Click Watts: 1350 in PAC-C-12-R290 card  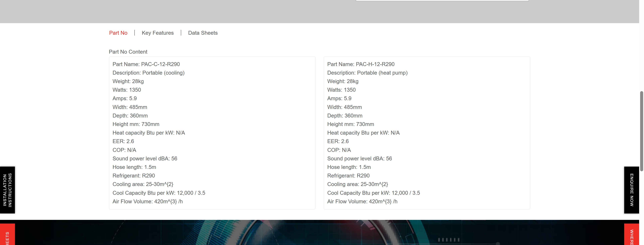pyautogui.click(x=127, y=90)
